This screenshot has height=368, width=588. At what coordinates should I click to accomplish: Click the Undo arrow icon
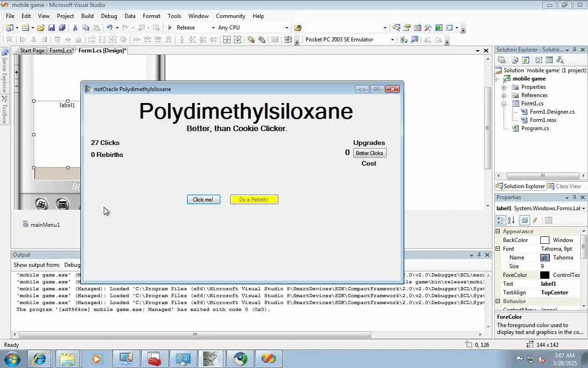pyautogui.click(x=109, y=28)
